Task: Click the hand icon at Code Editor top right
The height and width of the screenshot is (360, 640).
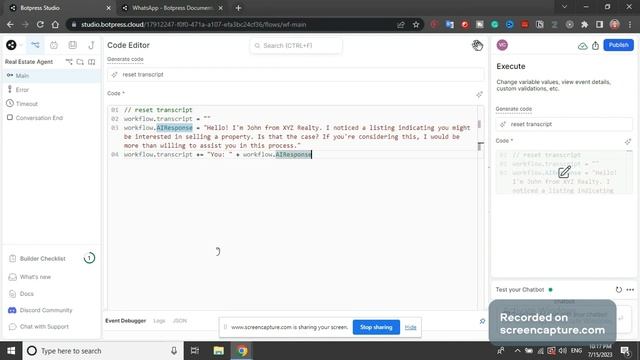Action: (x=477, y=45)
